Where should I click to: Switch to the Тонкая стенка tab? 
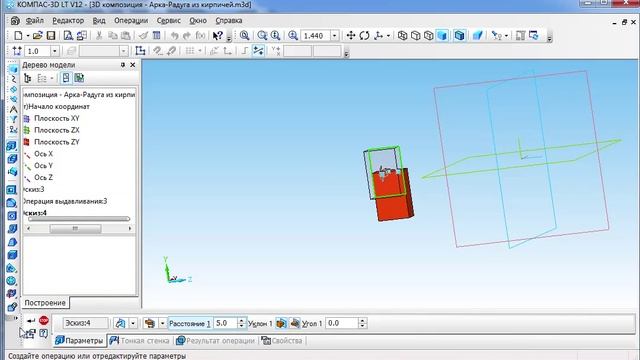pyautogui.click(x=140, y=340)
